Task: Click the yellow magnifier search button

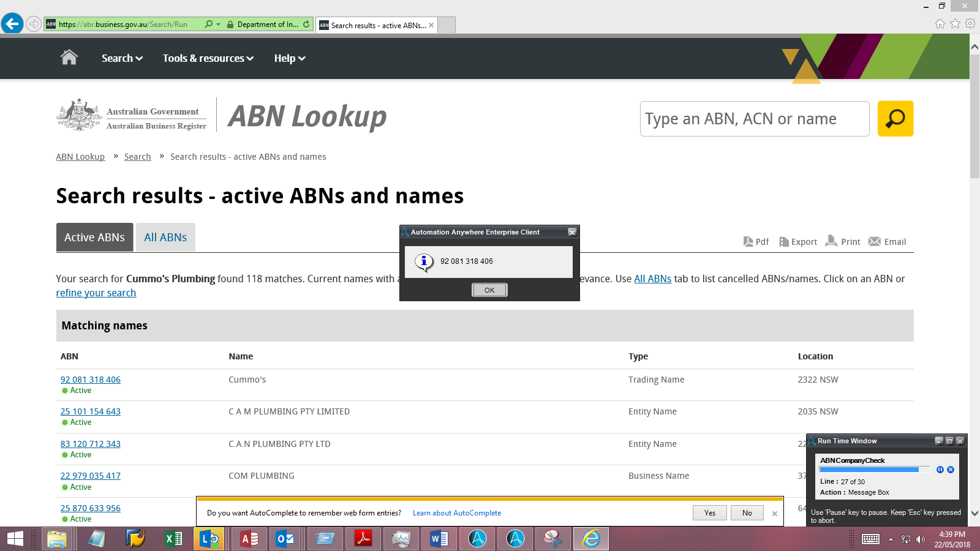Action: 895,119
